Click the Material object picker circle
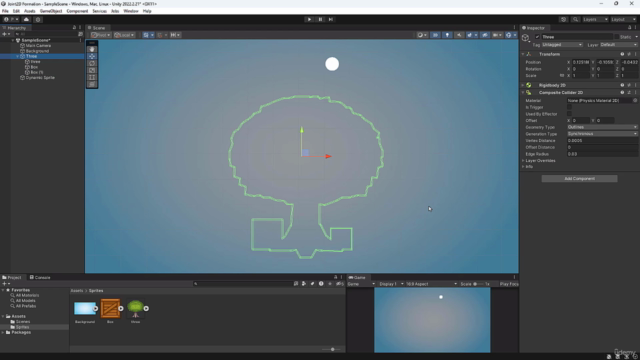The height and width of the screenshot is (360, 640). 635,100
